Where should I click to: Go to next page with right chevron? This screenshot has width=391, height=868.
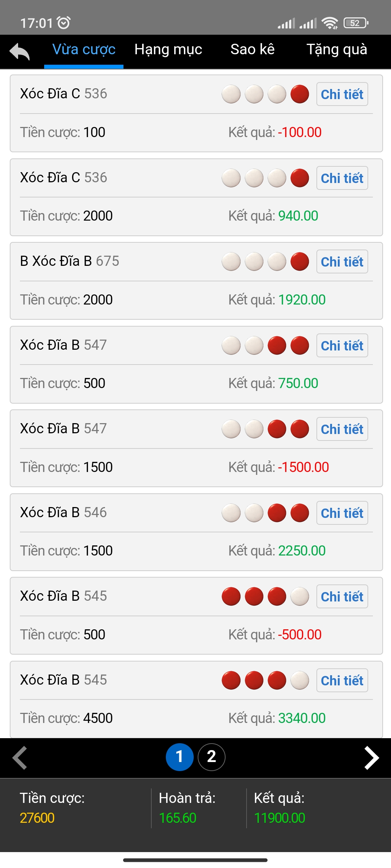(371, 758)
